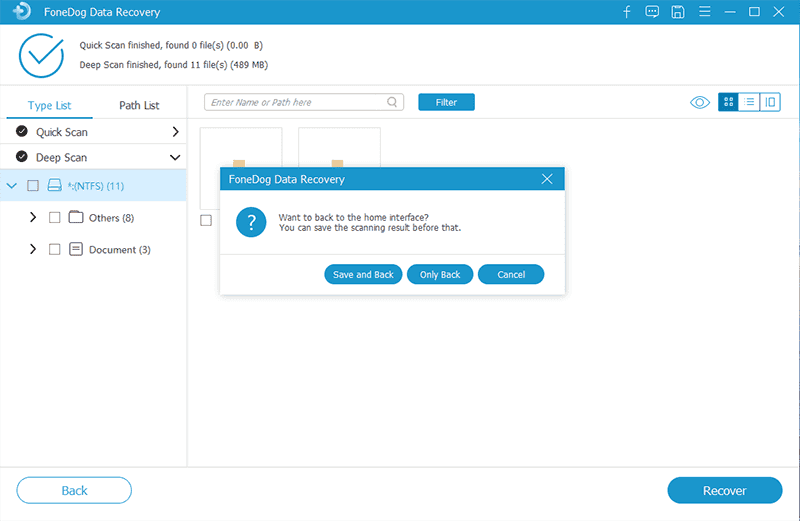Click the Quick Scan checkmark icon
This screenshot has width=800, height=521.
pyautogui.click(x=22, y=131)
